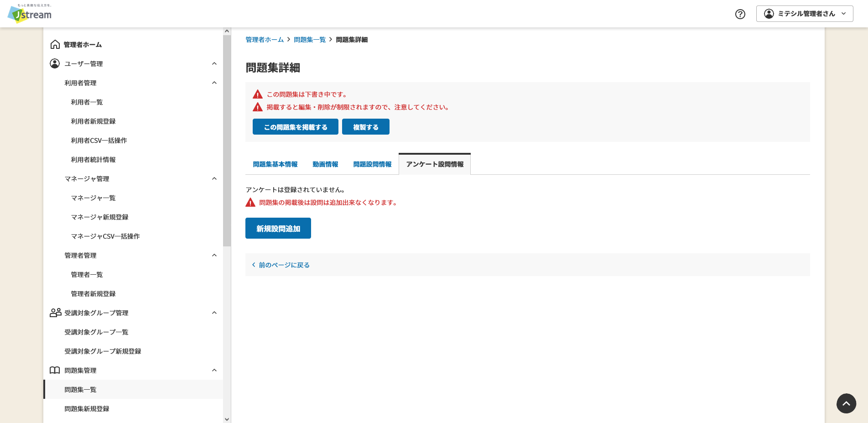The image size is (868, 423).
Task: Click the 新規設問追加 button
Action: point(278,228)
